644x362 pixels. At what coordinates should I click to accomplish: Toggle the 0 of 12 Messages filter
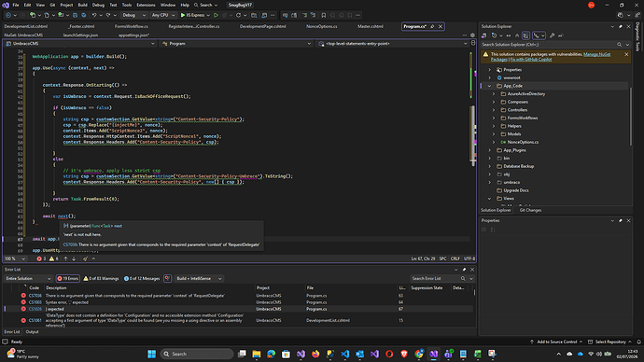[142, 278]
